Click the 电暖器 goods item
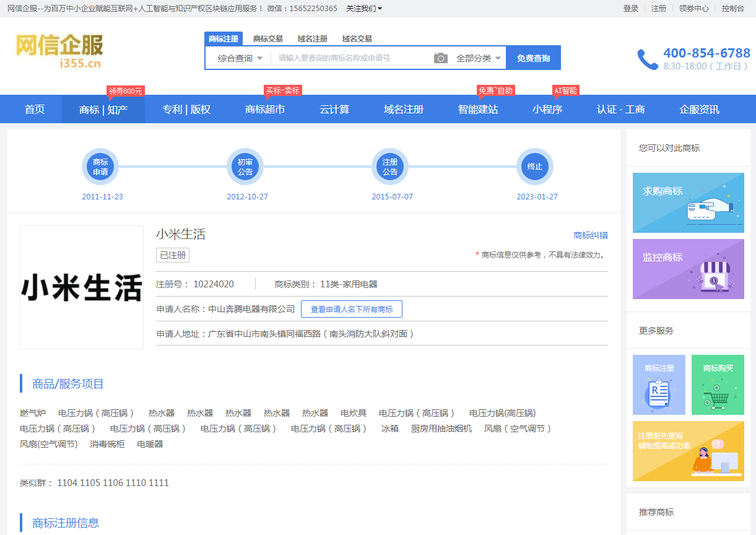 [150, 444]
